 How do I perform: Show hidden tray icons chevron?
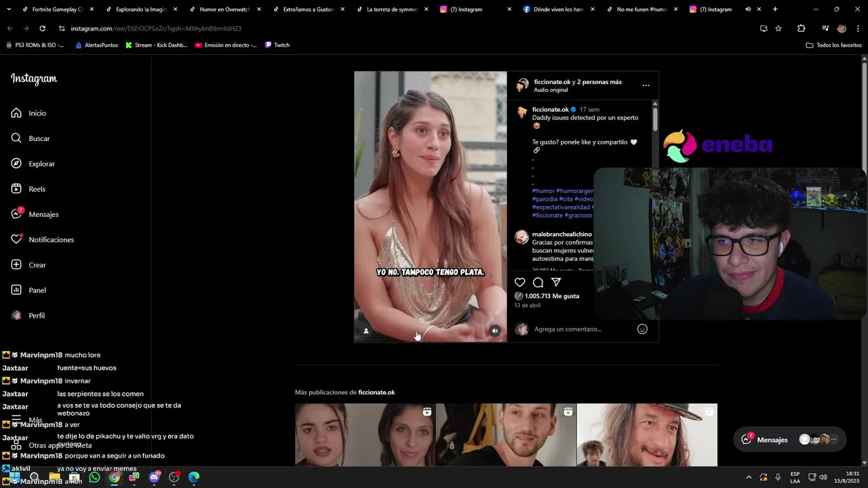pyautogui.click(x=749, y=477)
